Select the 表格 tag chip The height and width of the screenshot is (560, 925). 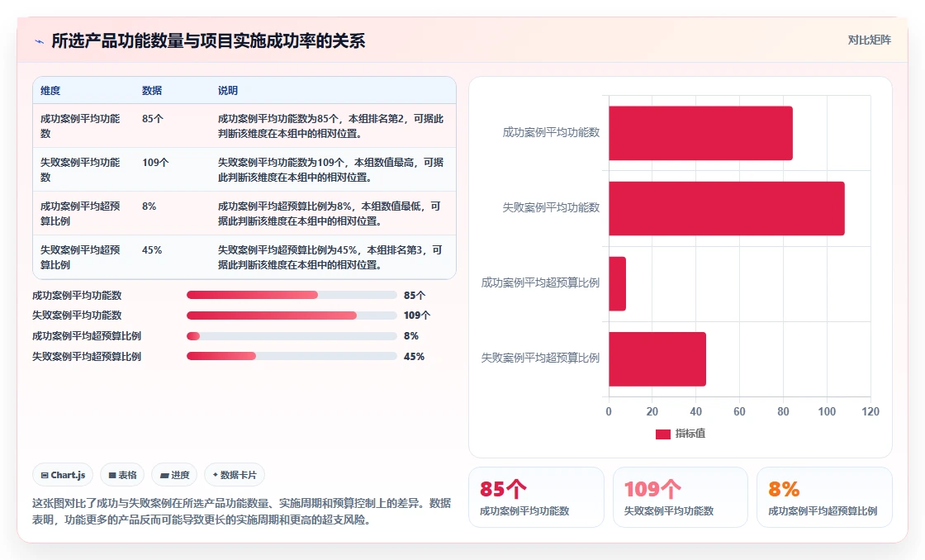click(123, 475)
